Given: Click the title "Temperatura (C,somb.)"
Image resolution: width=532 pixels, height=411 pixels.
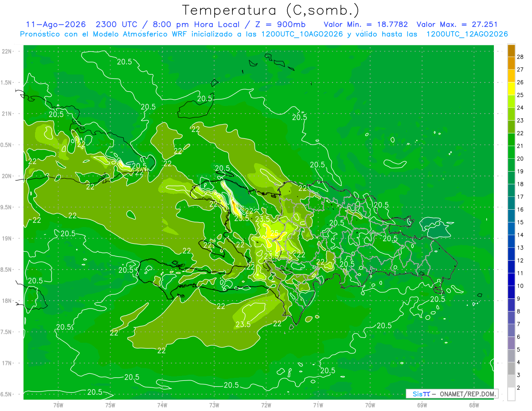Looking at the screenshot, I should [x=271, y=11].
